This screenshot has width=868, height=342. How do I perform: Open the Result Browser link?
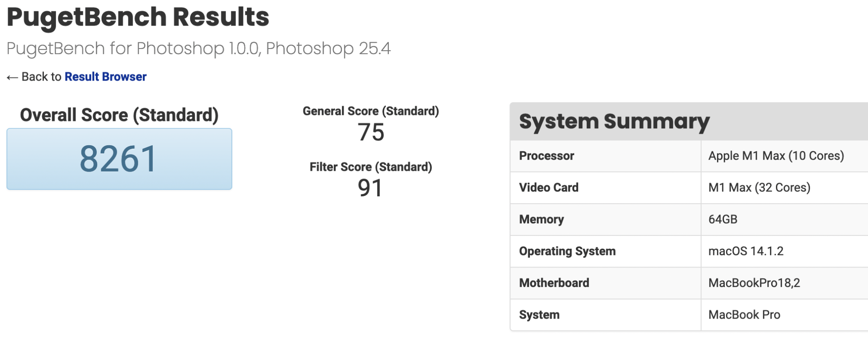coord(105,77)
